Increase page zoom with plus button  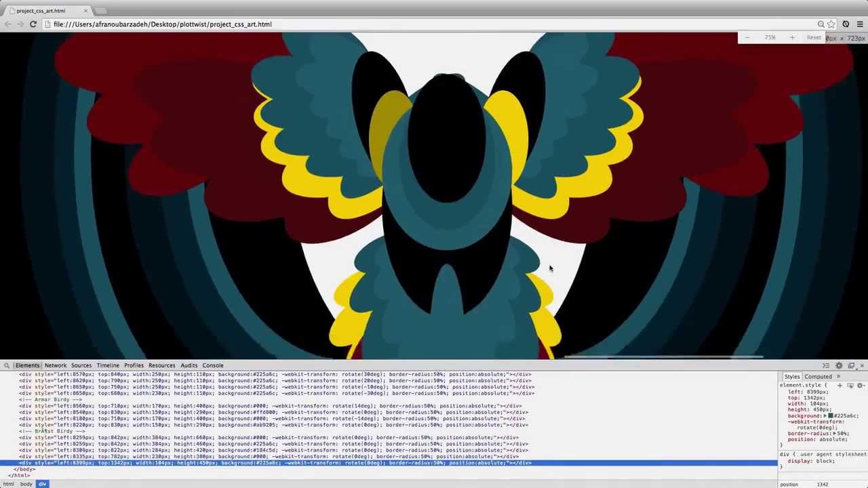791,38
